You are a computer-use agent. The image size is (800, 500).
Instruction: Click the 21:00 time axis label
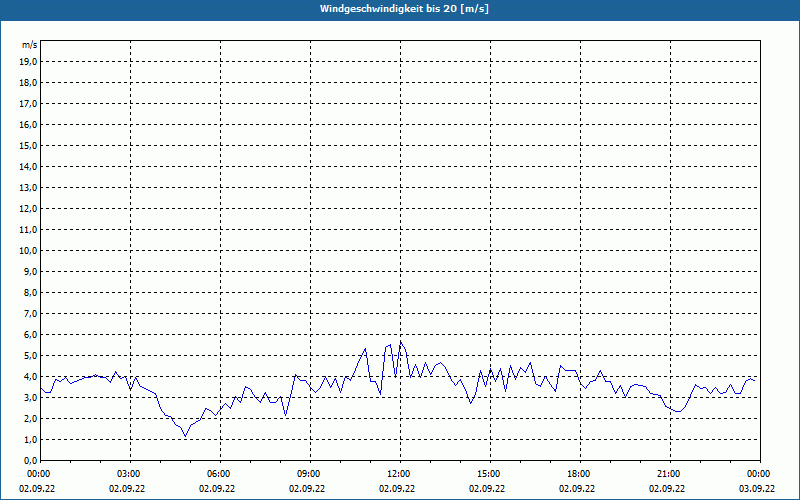pyautogui.click(x=670, y=474)
